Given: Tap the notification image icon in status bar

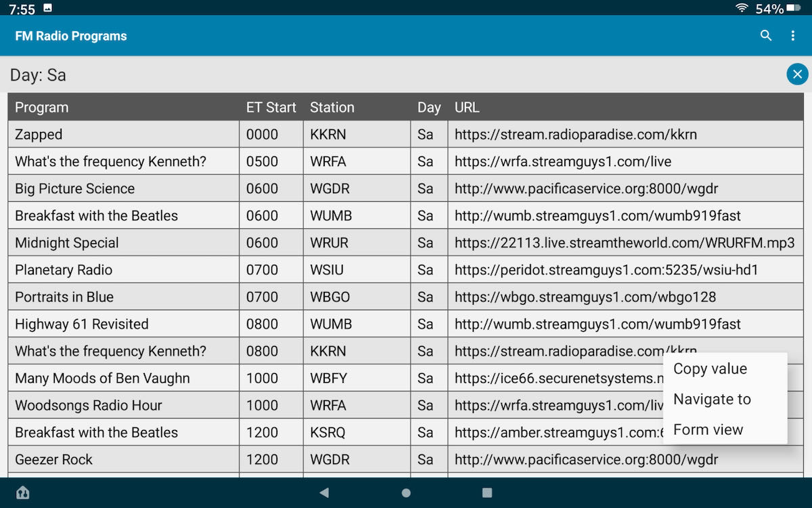Looking at the screenshot, I should click(47, 8).
